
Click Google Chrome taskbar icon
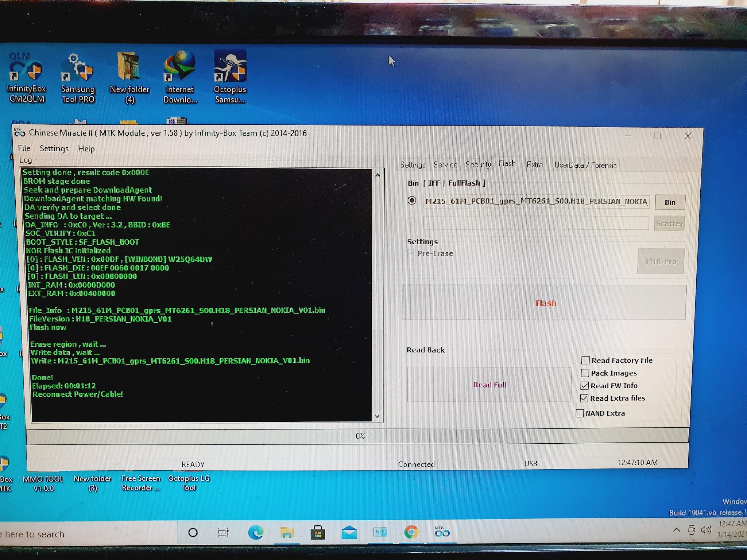pos(411,533)
